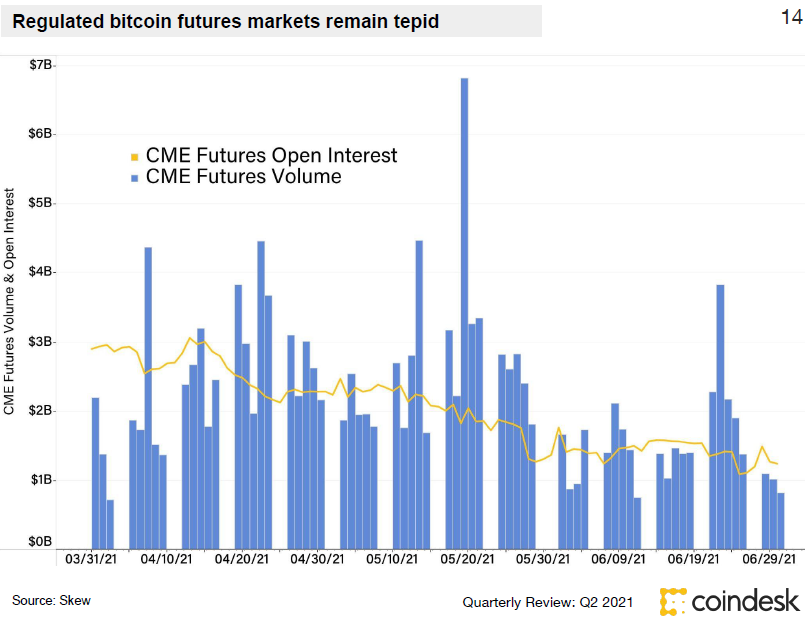
Task: Select the CME Futures Open Interest legend label
Action: tap(271, 155)
